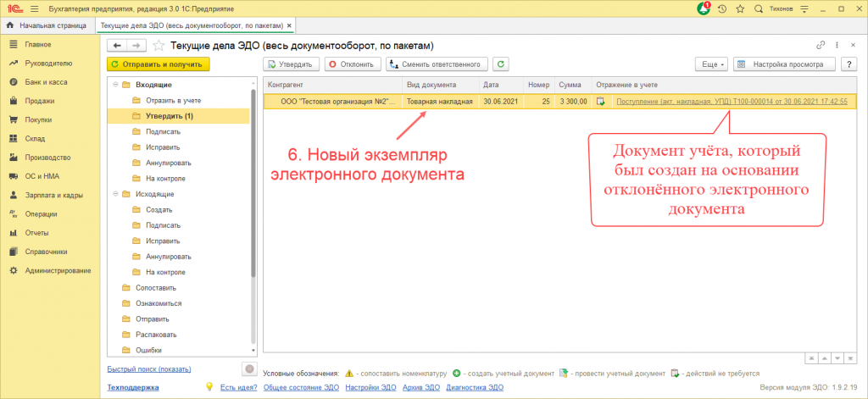Click the Утвердить button

292,64
